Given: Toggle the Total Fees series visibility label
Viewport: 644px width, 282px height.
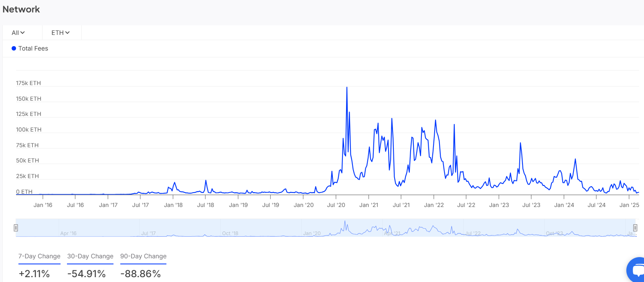Looking at the screenshot, I should 33,49.
